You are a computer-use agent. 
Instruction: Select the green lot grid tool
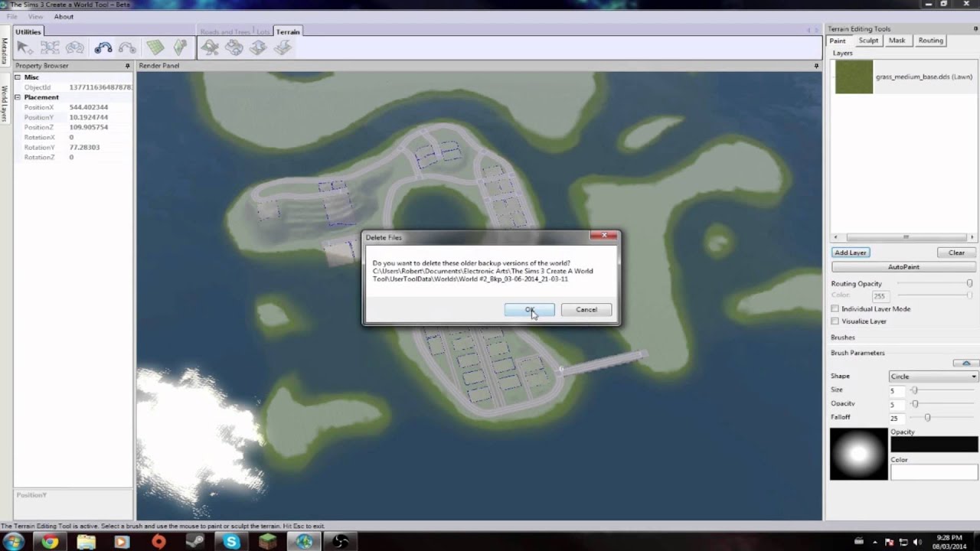[155, 48]
